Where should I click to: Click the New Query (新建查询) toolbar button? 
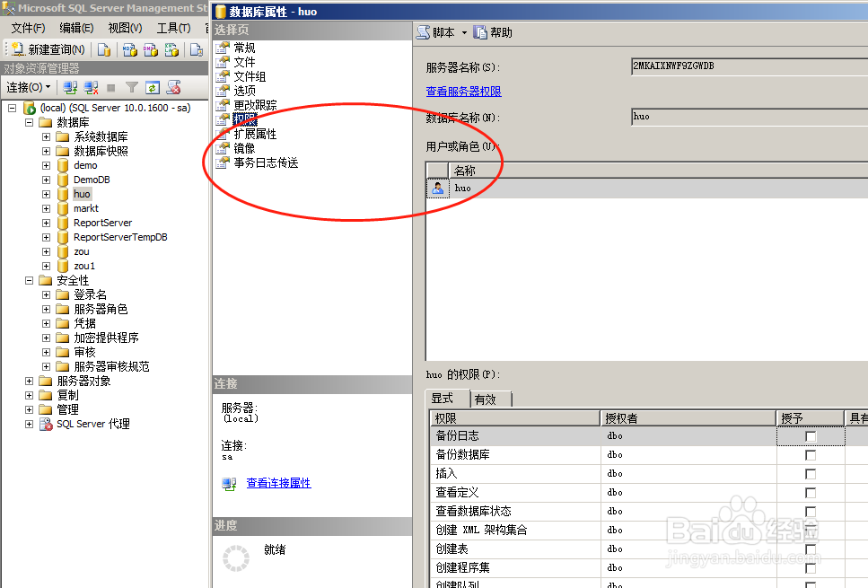[x=48, y=50]
